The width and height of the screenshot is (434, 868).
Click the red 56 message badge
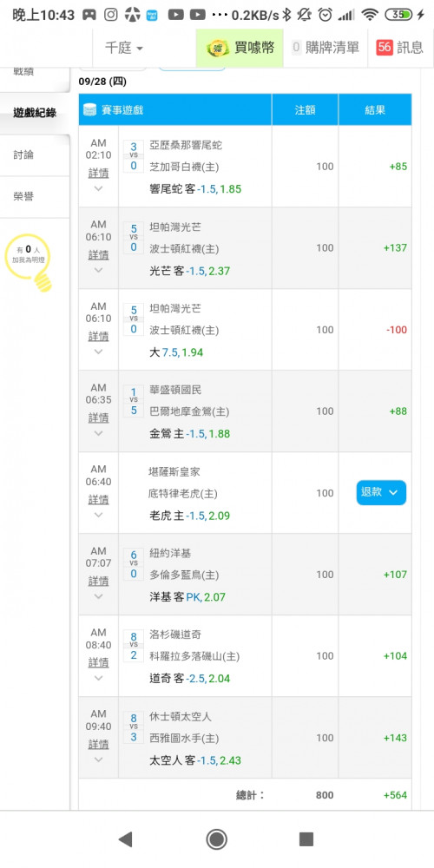[x=385, y=48]
